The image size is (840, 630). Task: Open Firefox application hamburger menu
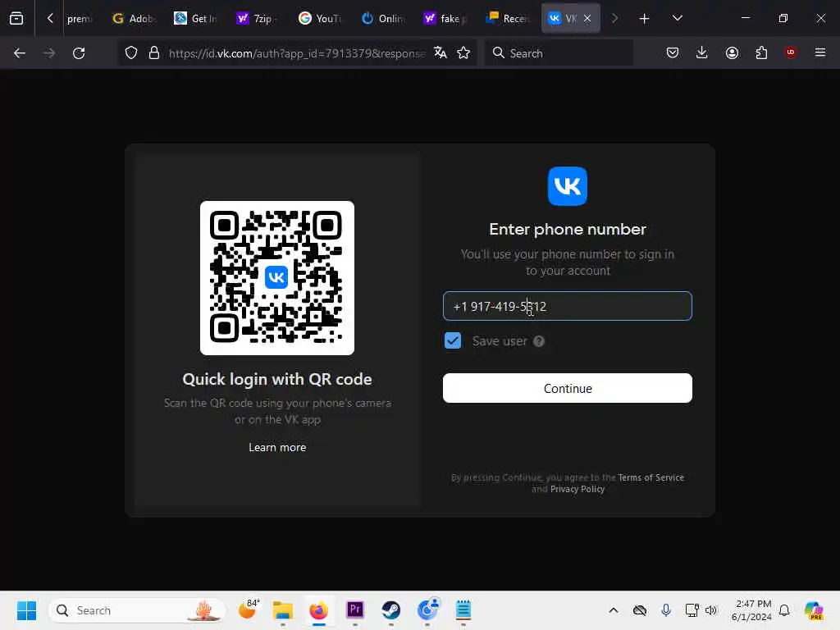(x=820, y=52)
